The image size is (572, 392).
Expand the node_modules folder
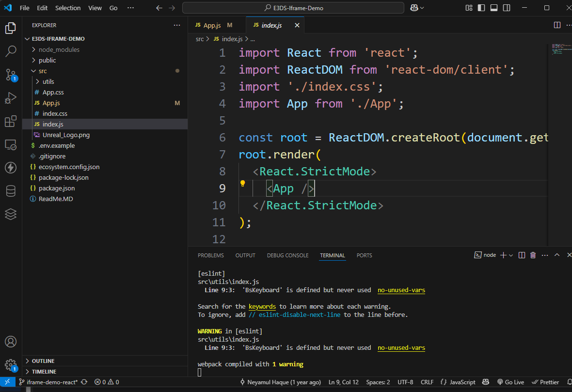[x=59, y=49]
